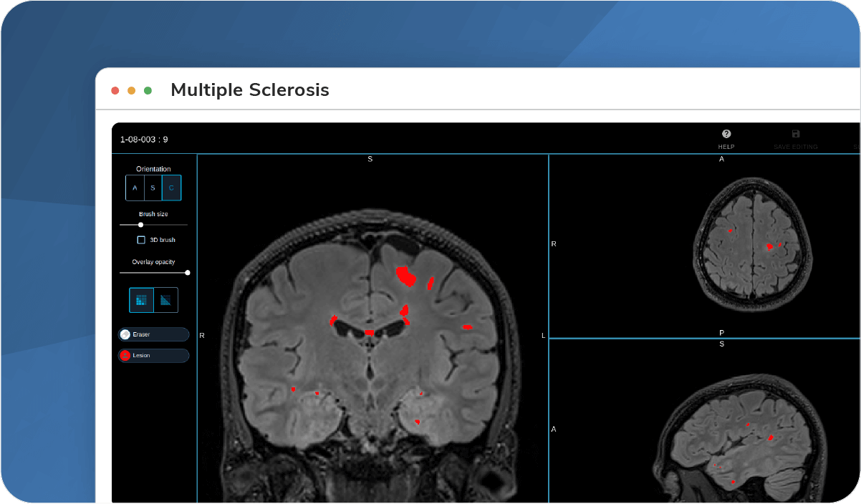Click the case ID text 1-08-003 : 9
The height and width of the screenshot is (504, 861).
tap(144, 140)
